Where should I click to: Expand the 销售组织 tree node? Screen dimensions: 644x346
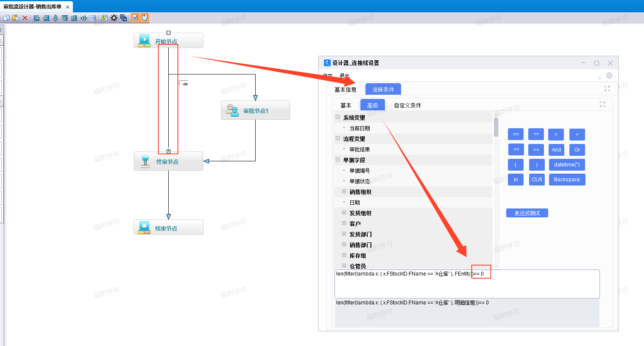pyautogui.click(x=344, y=191)
